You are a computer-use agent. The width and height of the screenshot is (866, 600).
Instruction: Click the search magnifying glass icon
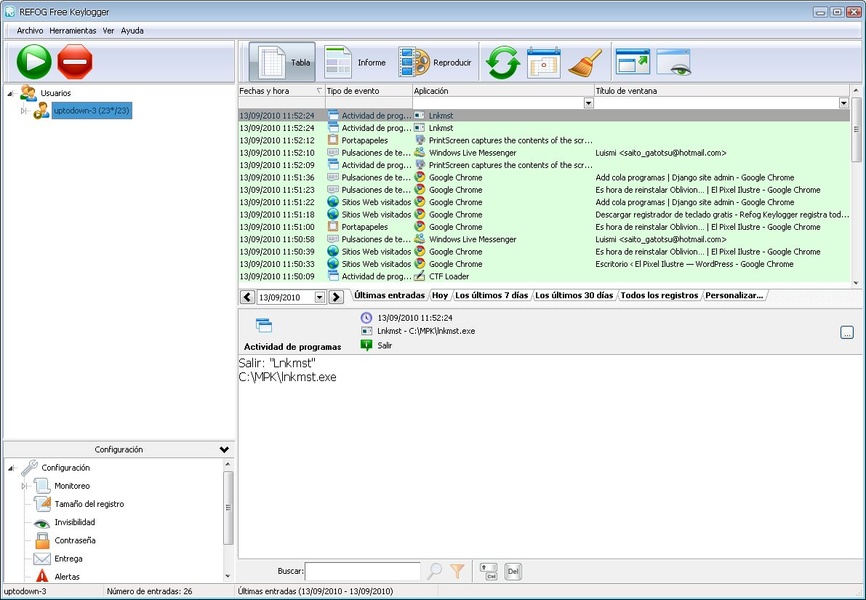(435, 571)
